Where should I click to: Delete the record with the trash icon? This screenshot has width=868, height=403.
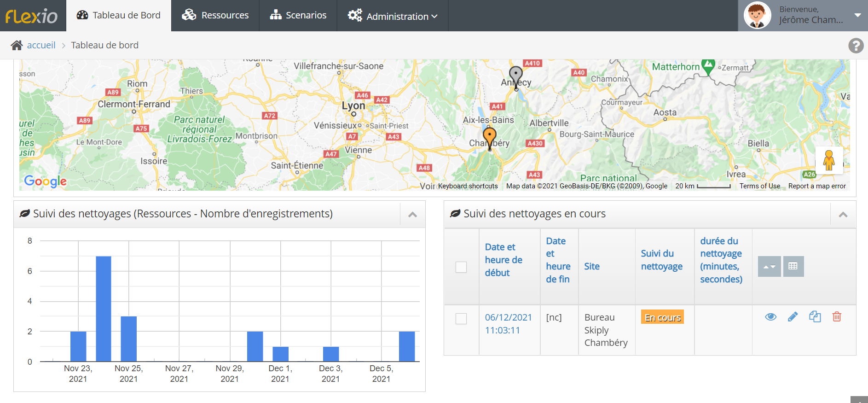coord(837,317)
